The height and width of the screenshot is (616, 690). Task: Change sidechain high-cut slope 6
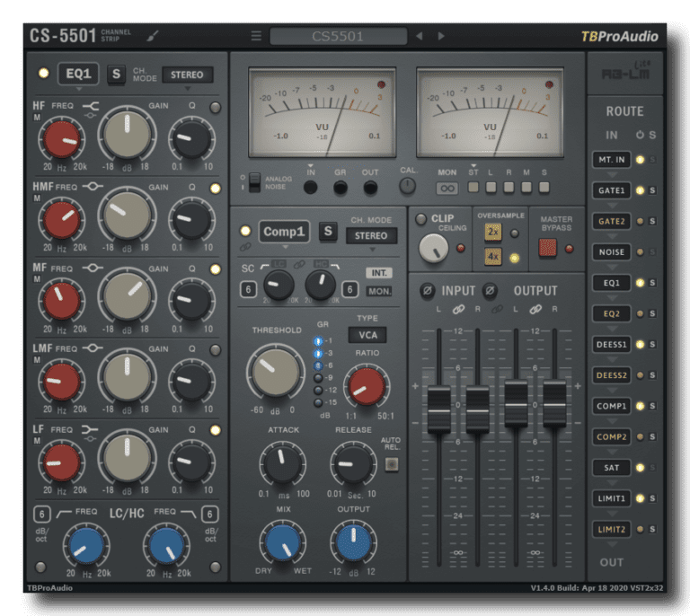pos(349,289)
